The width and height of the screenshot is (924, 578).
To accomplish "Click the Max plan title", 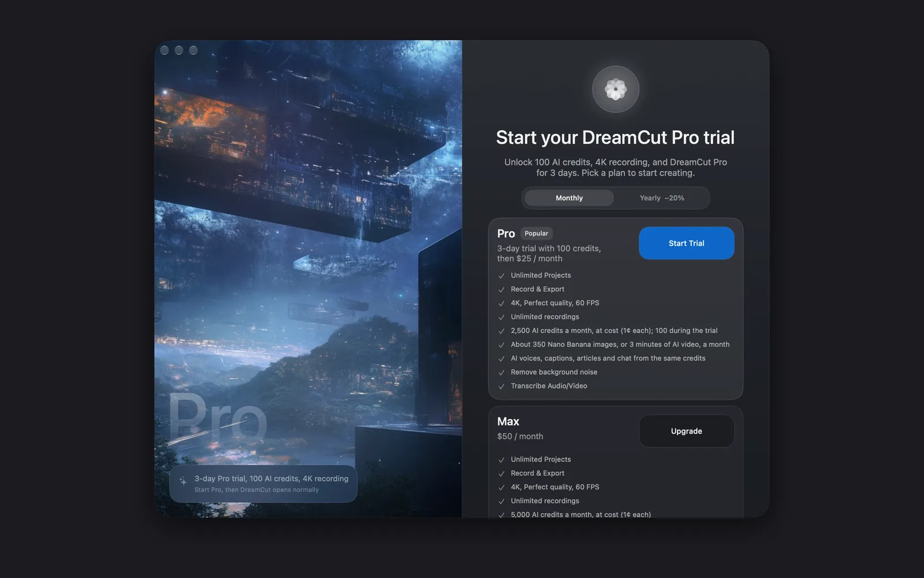I will coord(508,421).
